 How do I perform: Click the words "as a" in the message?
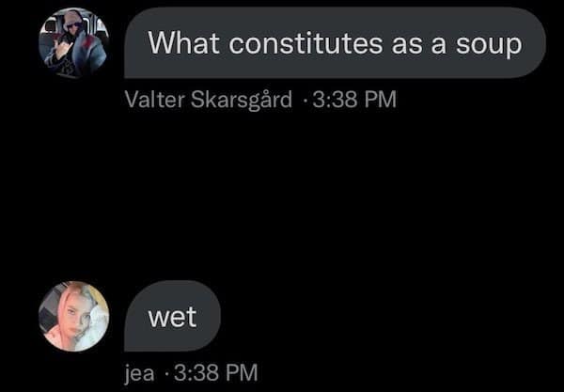(x=419, y=44)
